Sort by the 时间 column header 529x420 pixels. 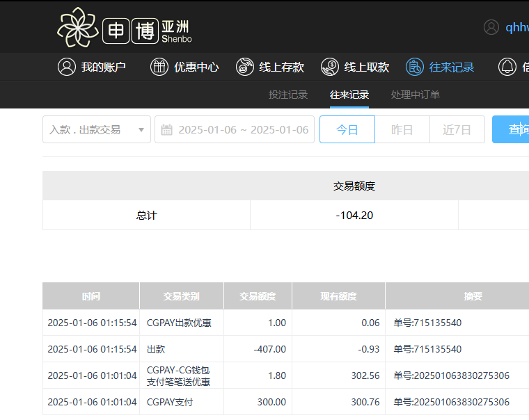tap(91, 296)
